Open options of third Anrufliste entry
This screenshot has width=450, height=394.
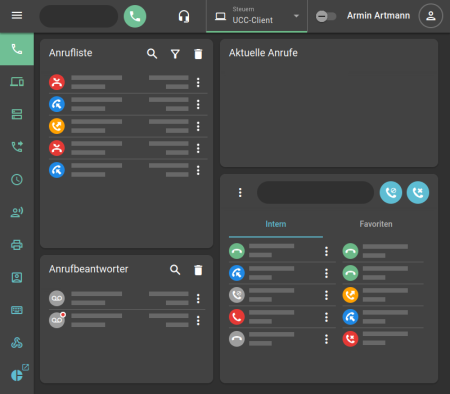coord(198,126)
